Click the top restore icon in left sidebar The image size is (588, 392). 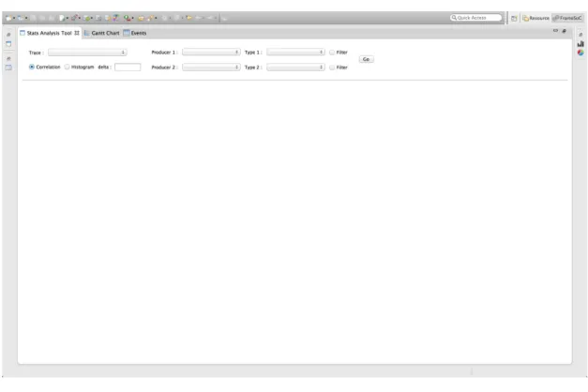8,35
